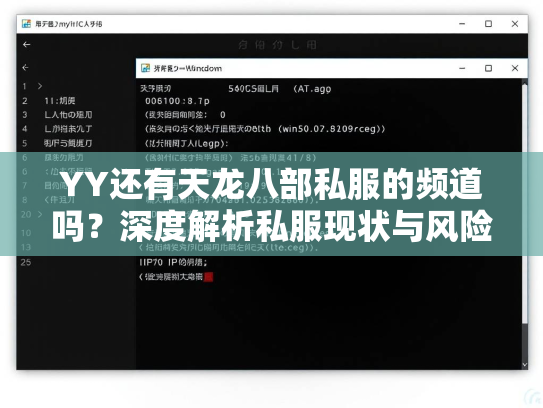Click the line ending with "Legp):"

(186, 143)
